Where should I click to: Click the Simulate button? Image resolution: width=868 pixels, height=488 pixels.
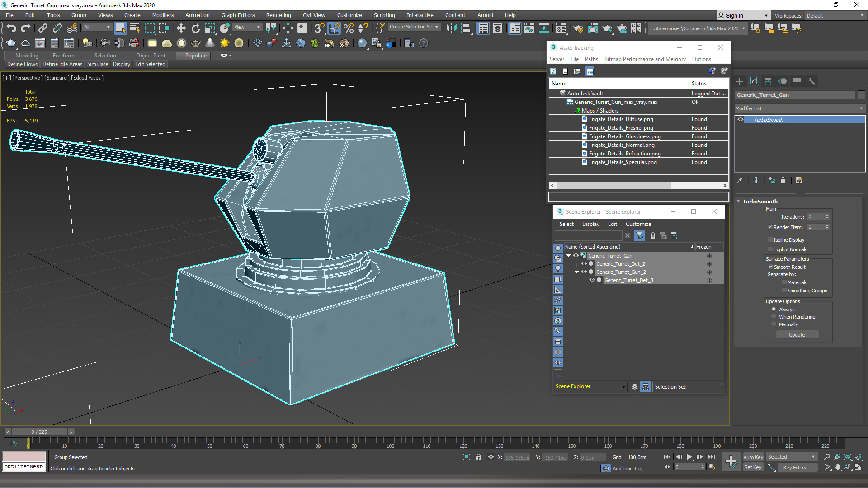click(x=98, y=64)
